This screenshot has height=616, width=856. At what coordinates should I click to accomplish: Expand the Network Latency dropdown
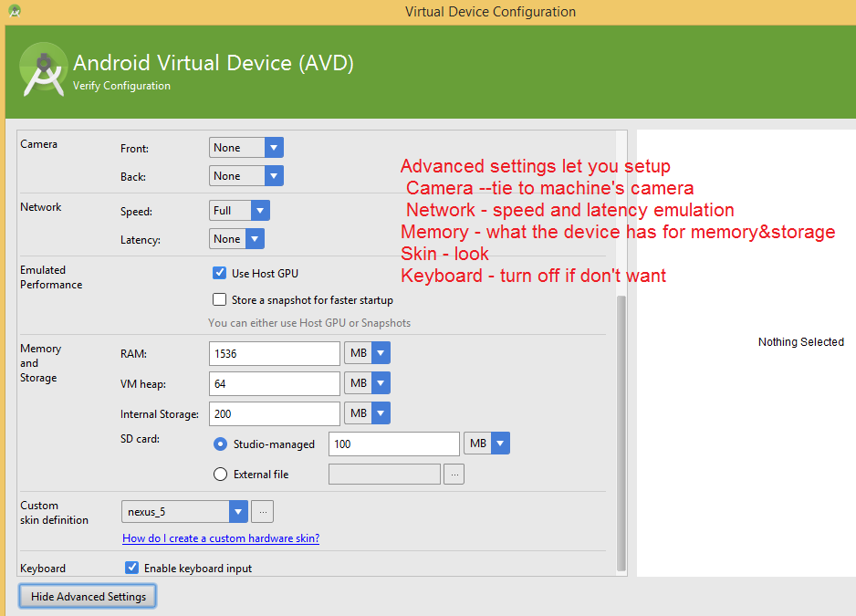click(237, 239)
